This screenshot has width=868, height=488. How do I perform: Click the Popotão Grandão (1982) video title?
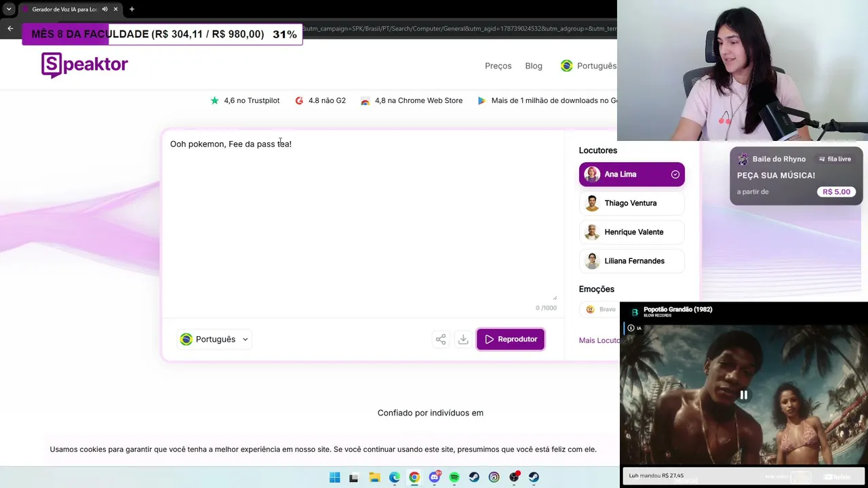click(677, 310)
